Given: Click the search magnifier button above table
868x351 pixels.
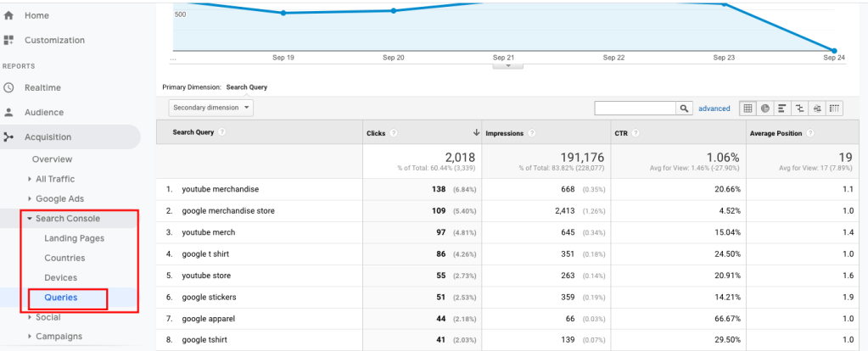Looking at the screenshot, I should [x=685, y=109].
